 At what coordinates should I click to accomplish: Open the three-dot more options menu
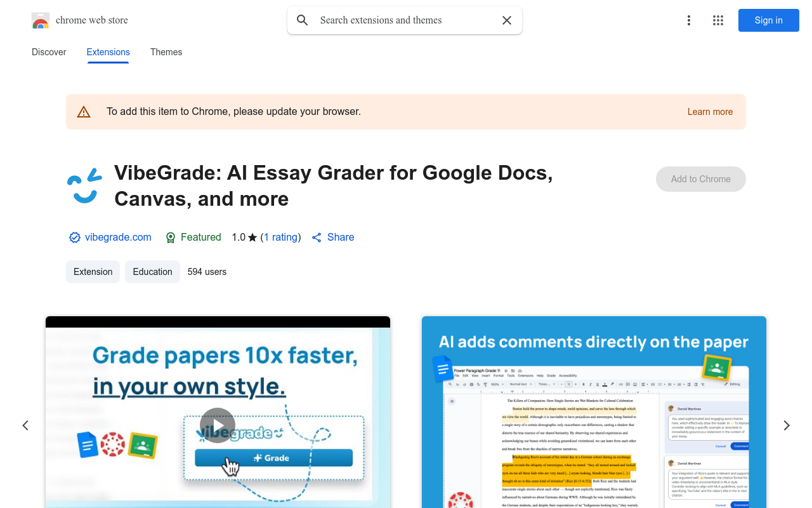pyautogui.click(x=689, y=20)
